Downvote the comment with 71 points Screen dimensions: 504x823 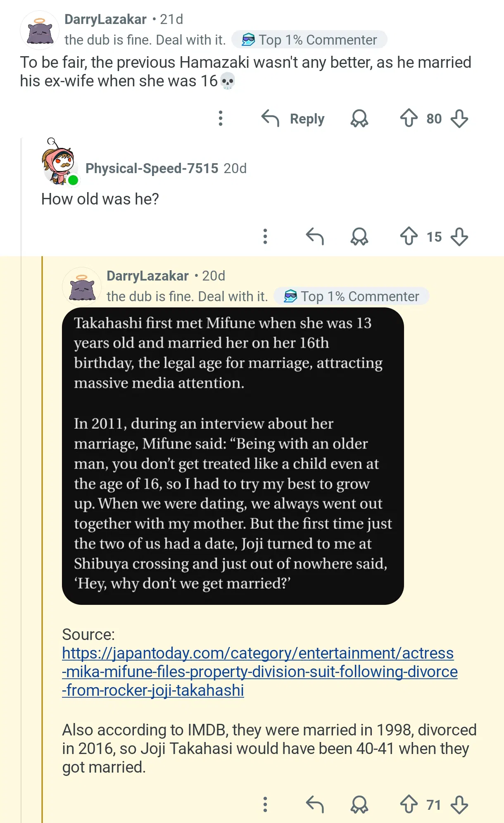(x=459, y=805)
